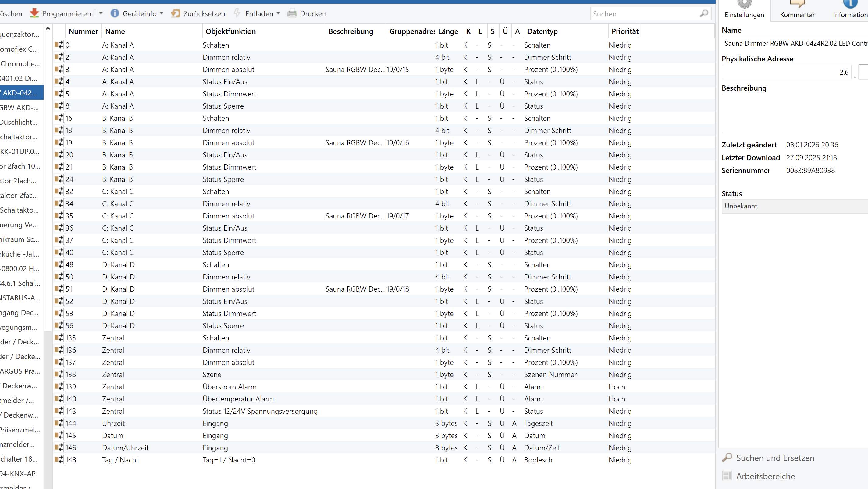Click object icon of row 139 Überstrom Alarm
Screen dimensions: 868x489
tap(59, 387)
